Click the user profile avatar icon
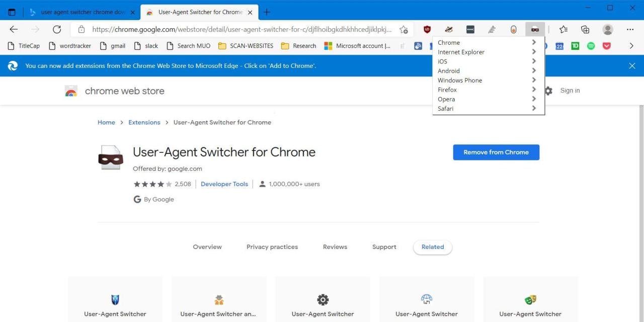 608,29
